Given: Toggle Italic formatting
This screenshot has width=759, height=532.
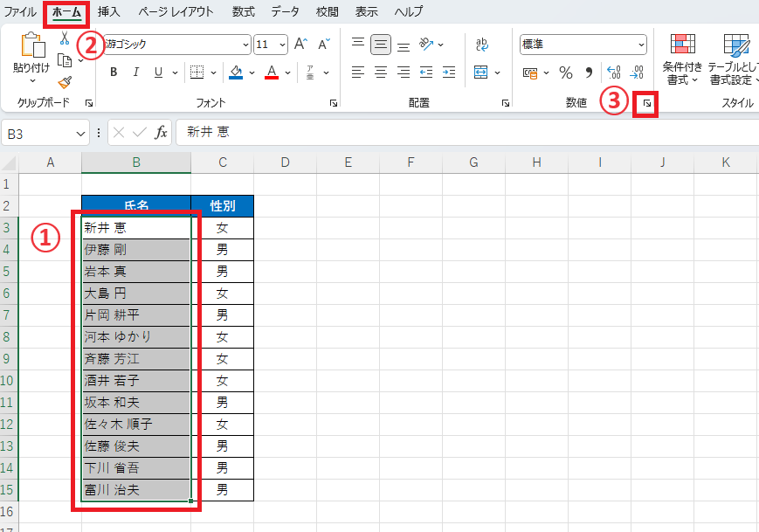Looking at the screenshot, I should coord(136,73).
